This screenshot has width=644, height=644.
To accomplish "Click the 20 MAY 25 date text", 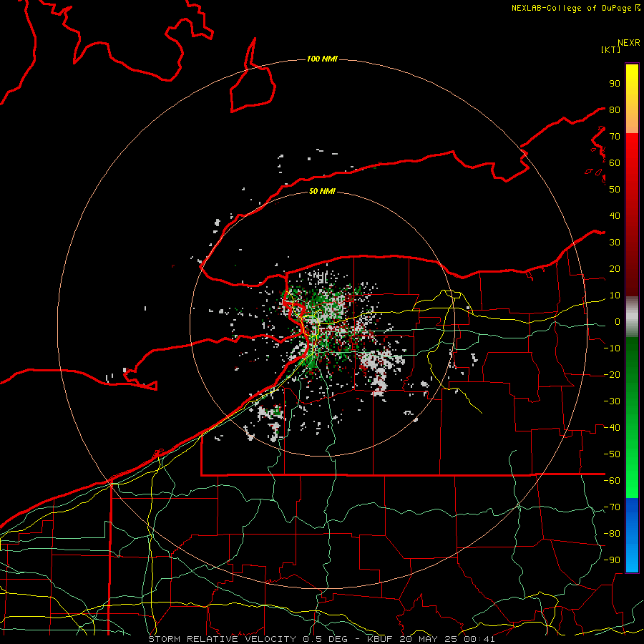I will [429, 639].
